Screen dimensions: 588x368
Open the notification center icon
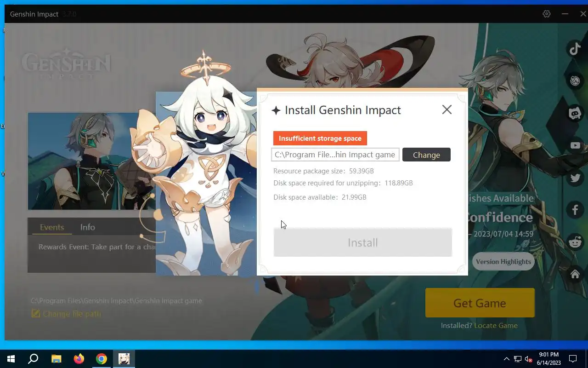point(573,359)
